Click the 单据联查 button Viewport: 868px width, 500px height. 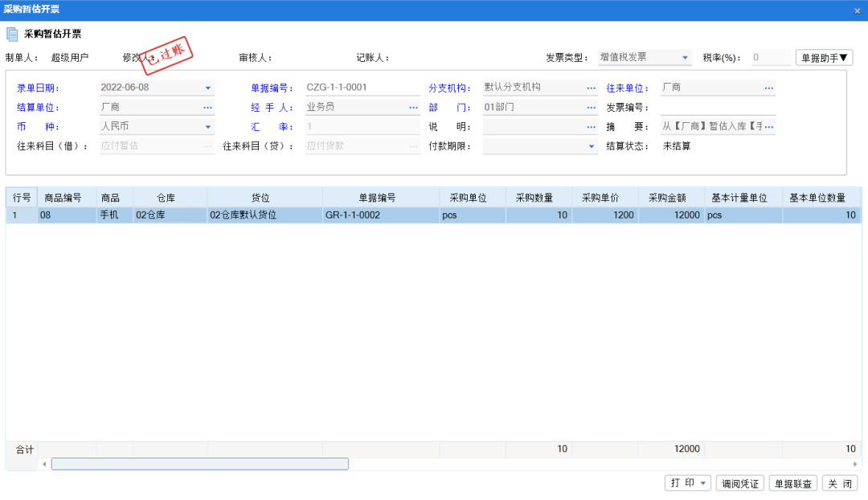tap(792, 483)
